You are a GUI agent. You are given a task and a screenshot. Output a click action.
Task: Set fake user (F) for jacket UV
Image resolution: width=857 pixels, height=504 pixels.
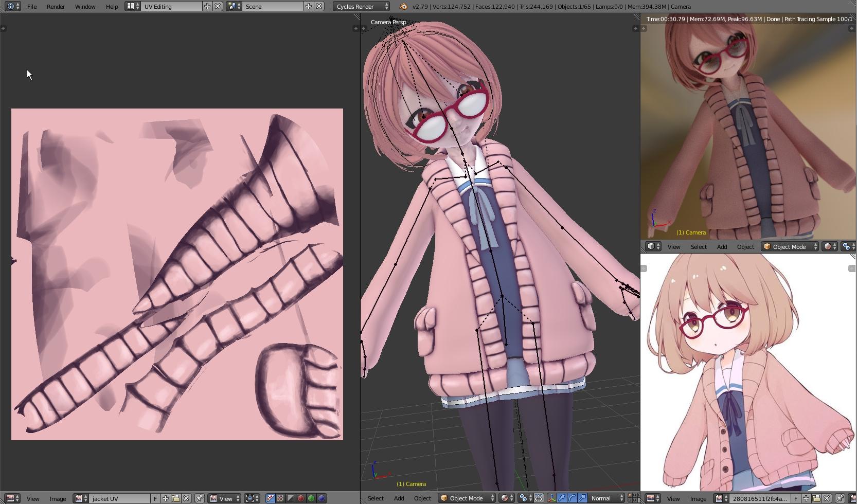click(155, 498)
